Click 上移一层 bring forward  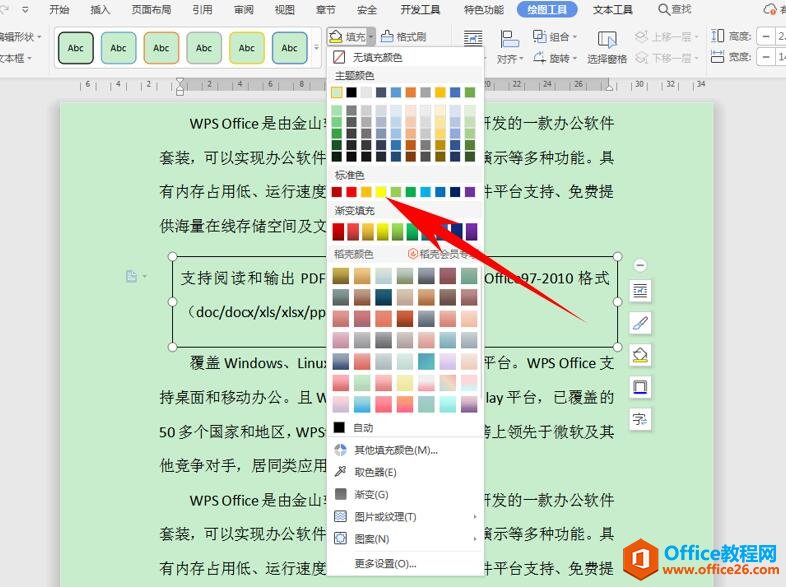[667, 37]
